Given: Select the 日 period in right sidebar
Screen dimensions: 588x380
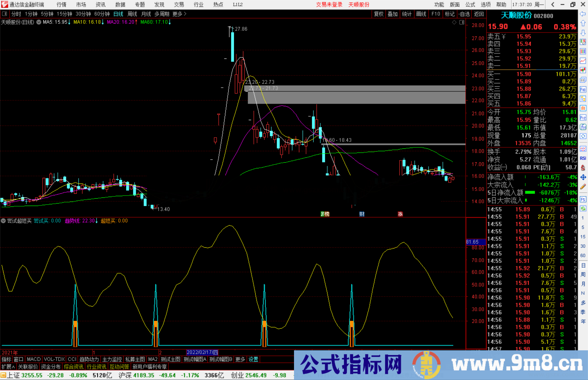Looking at the screenshot, I should tap(583, 265).
